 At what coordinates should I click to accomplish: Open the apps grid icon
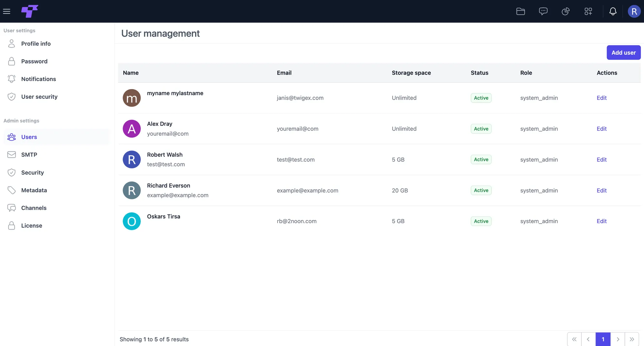tap(588, 11)
